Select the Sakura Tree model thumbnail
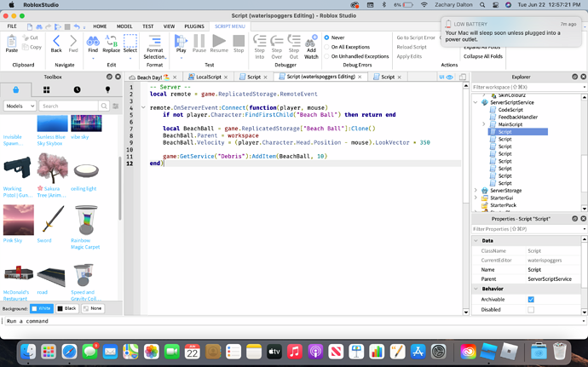 (x=53, y=168)
